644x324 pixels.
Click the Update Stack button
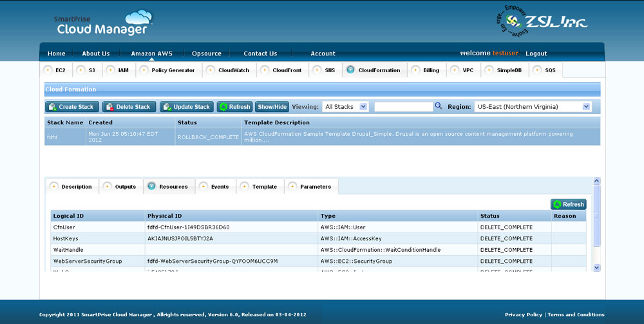pos(186,107)
